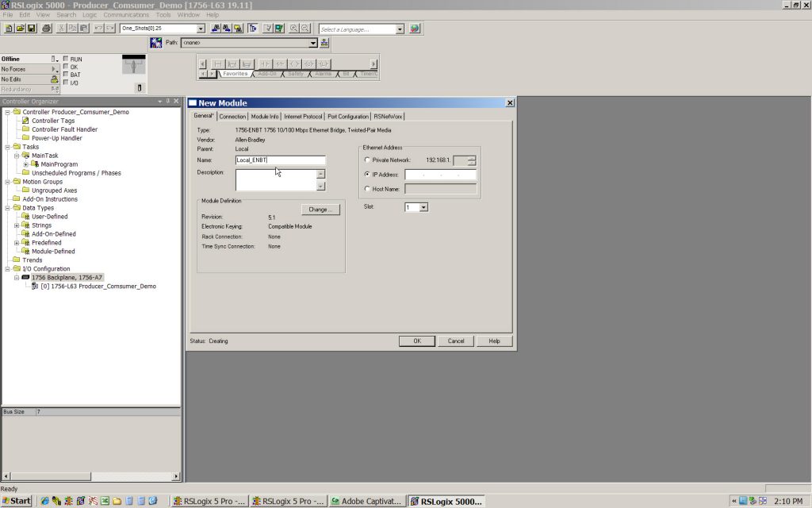
Task: Expand the MainProgram tree node
Action: [26, 164]
